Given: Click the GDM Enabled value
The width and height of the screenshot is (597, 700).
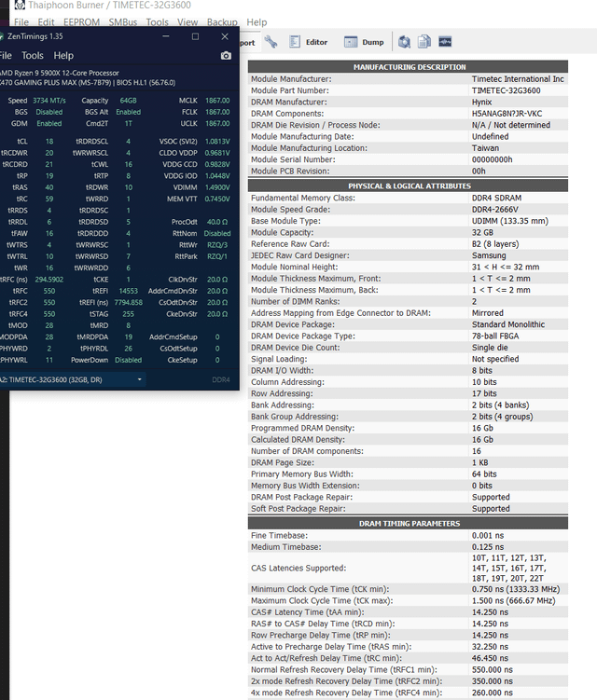Looking at the screenshot, I should pos(49,123).
